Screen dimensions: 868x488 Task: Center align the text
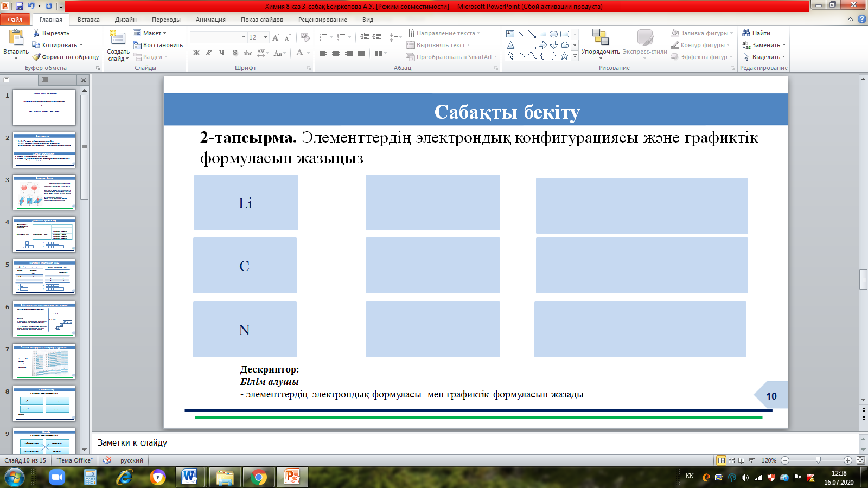336,53
